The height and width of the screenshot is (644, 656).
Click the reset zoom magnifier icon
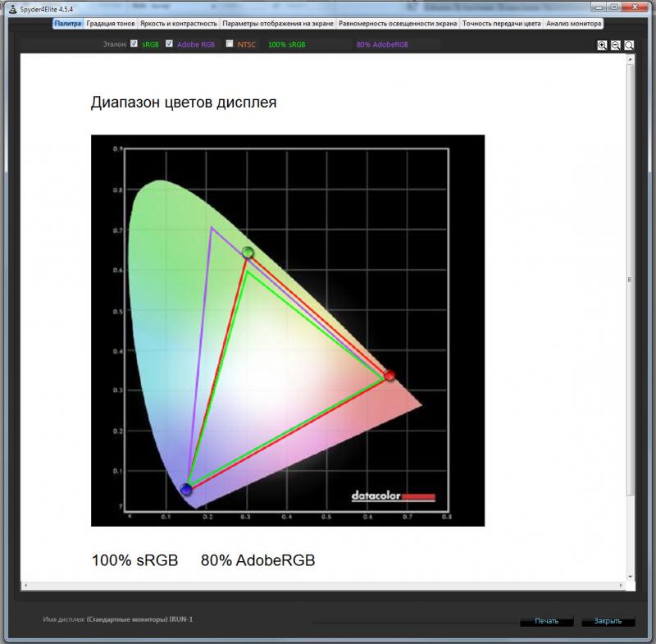point(628,45)
